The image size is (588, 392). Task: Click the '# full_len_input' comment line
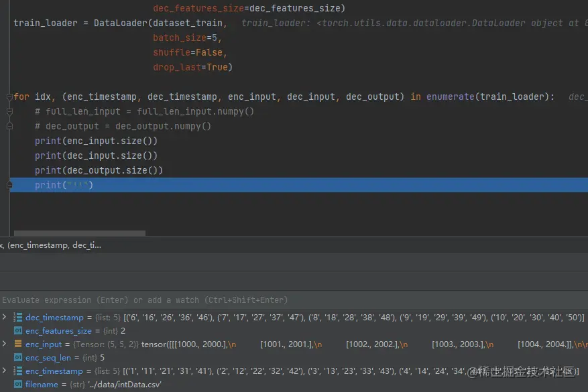[144, 112]
